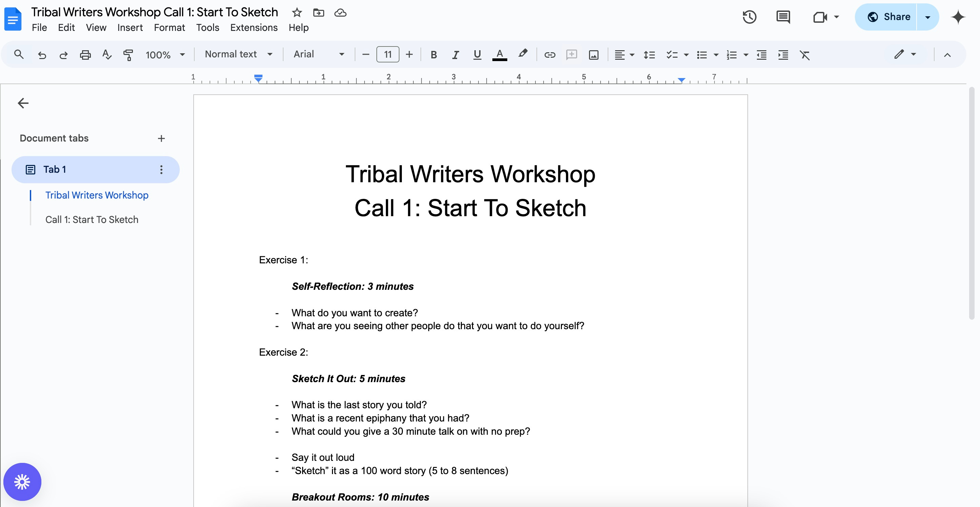The image size is (980, 507).
Task: Redo the last action
Action: pos(63,55)
